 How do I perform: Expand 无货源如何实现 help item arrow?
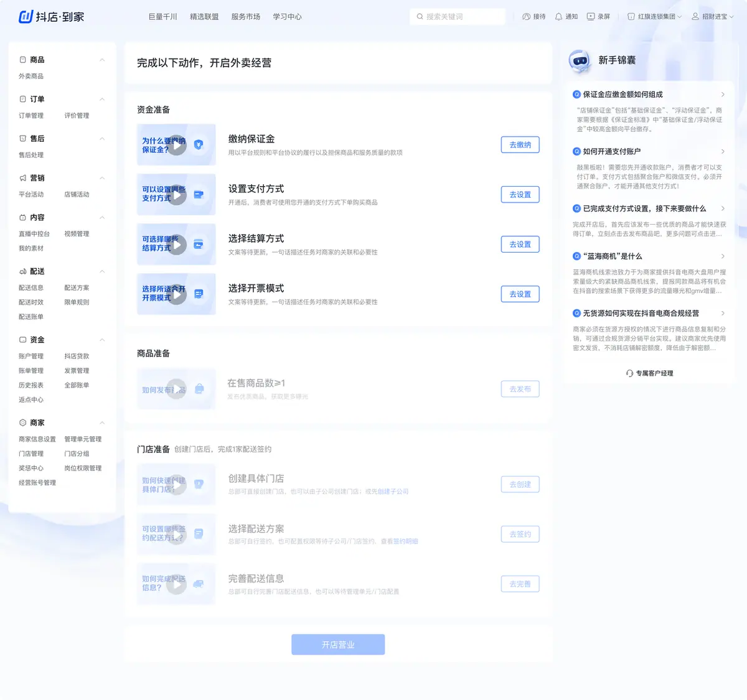point(723,313)
